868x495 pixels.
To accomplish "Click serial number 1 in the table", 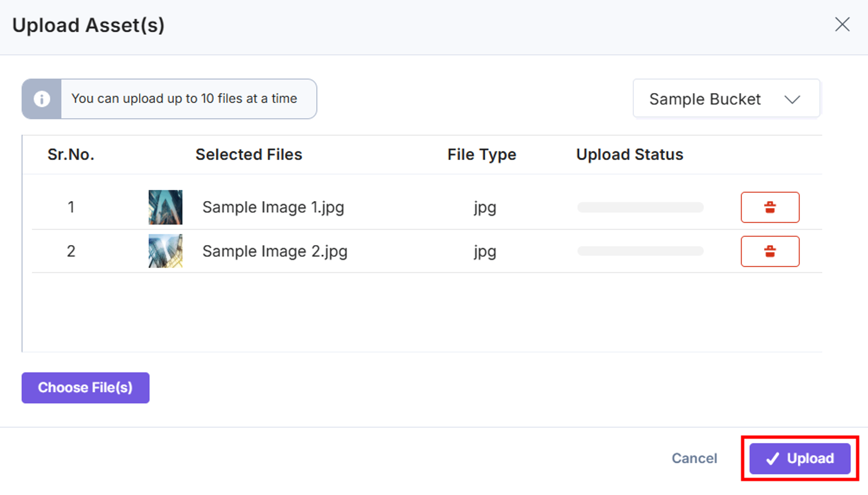I will pyautogui.click(x=71, y=207).
